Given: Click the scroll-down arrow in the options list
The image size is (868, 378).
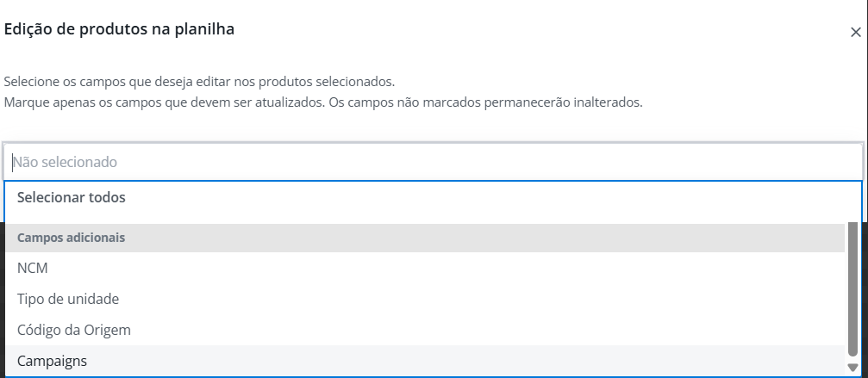Looking at the screenshot, I should 853,368.
